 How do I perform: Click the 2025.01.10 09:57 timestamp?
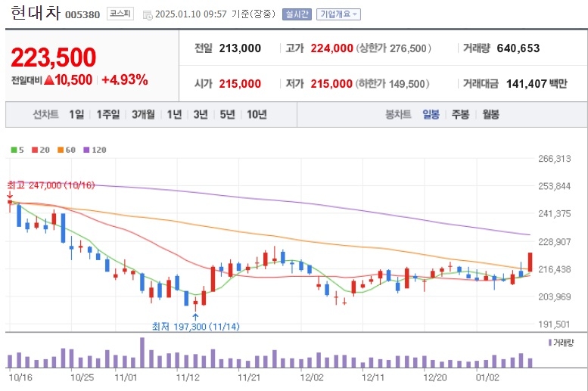pyautogui.click(x=191, y=14)
